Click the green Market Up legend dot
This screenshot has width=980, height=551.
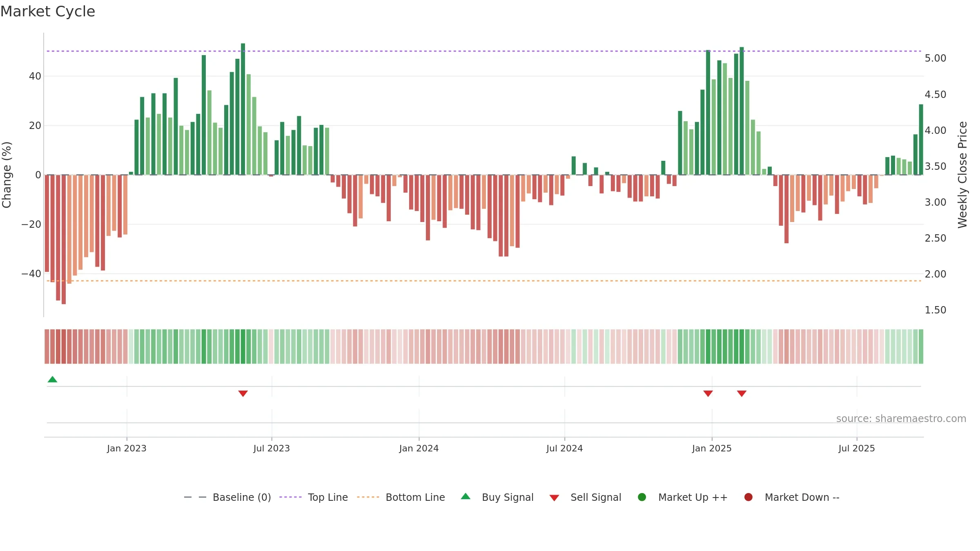pos(642,497)
